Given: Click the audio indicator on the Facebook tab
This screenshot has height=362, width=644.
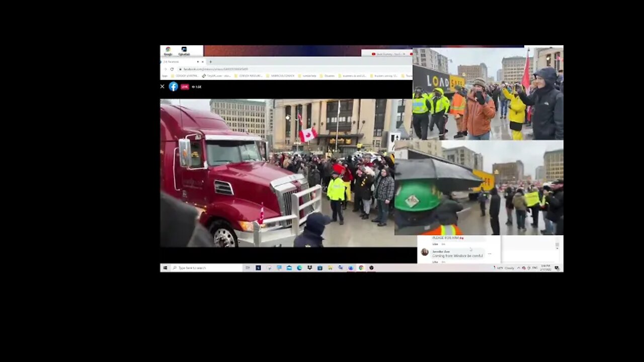Looking at the screenshot, I should pyautogui.click(x=198, y=62).
